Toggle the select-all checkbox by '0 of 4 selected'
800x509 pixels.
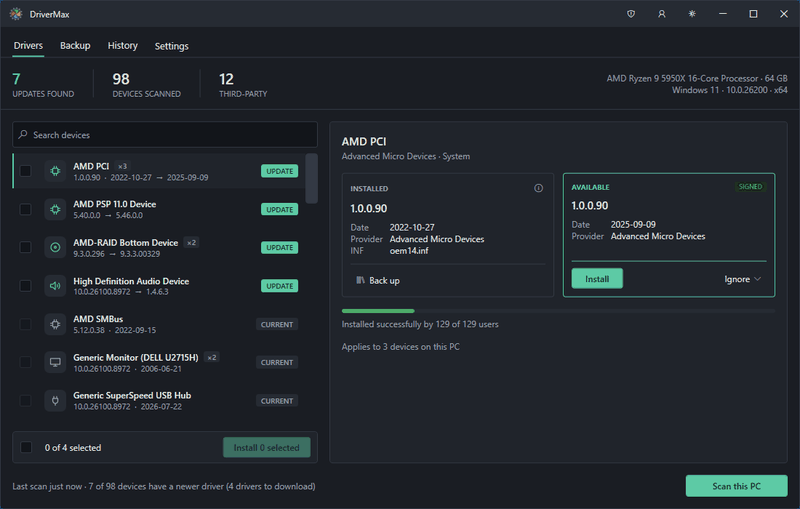tap(26, 447)
